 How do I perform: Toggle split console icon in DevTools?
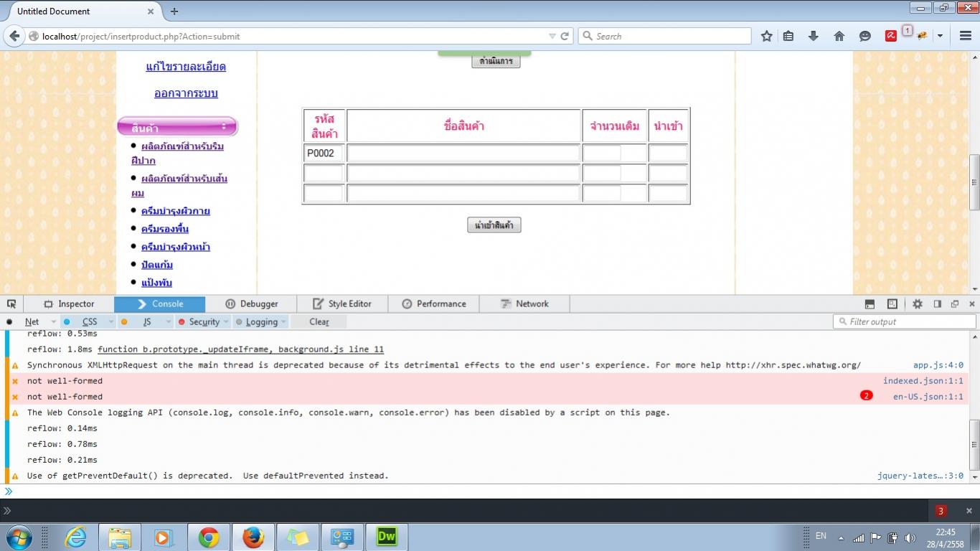click(x=870, y=304)
